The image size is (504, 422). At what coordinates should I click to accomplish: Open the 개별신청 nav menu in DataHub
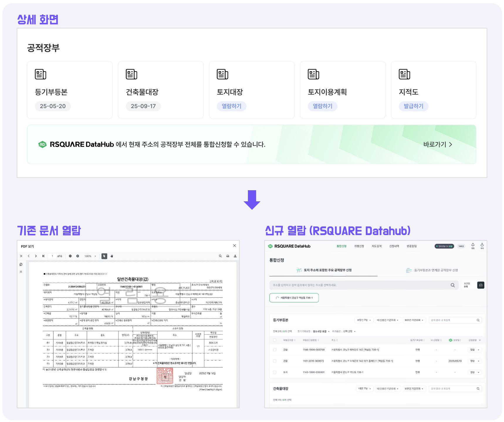point(359,246)
